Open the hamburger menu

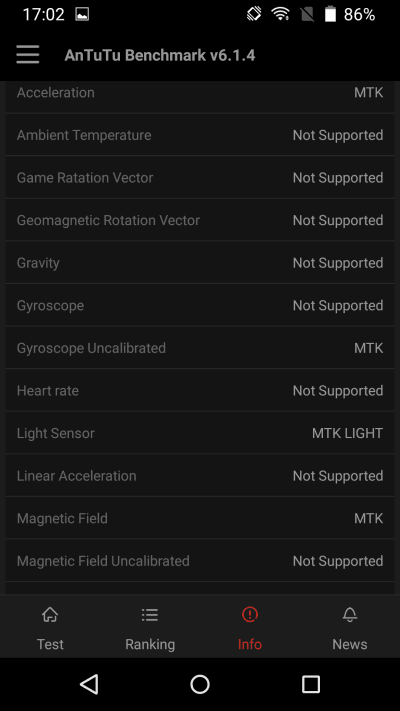point(28,55)
